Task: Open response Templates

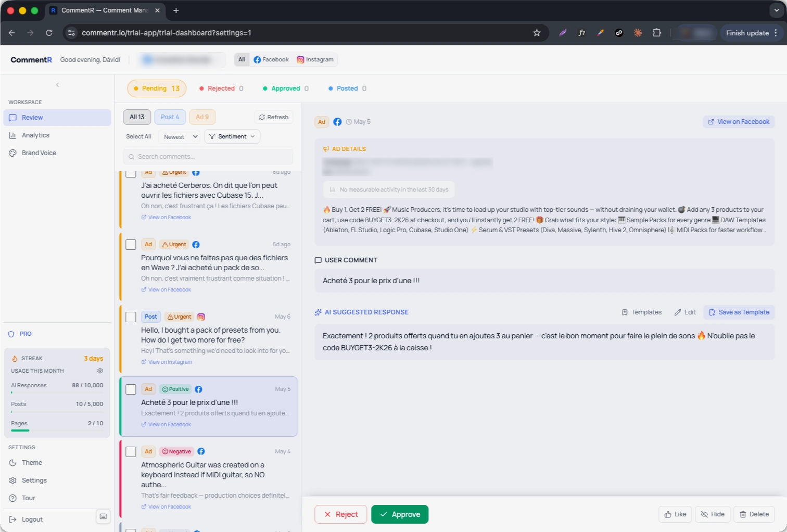Action: 642,312
